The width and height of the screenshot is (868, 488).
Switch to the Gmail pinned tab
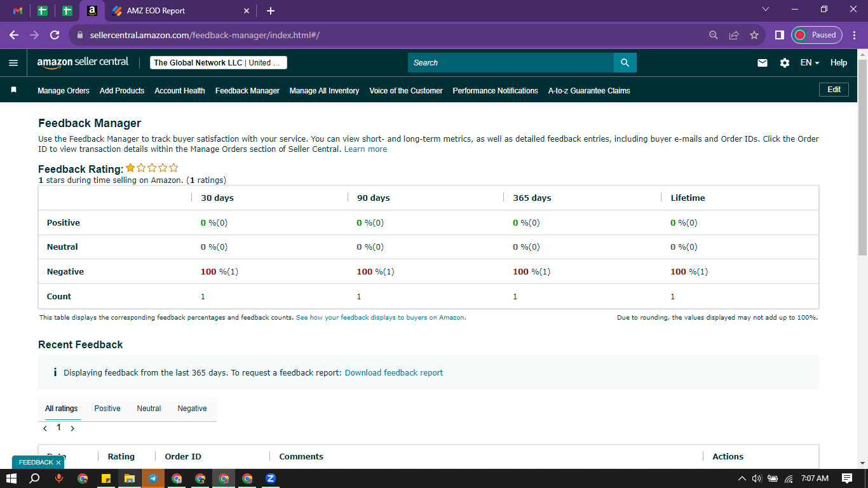coord(17,11)
